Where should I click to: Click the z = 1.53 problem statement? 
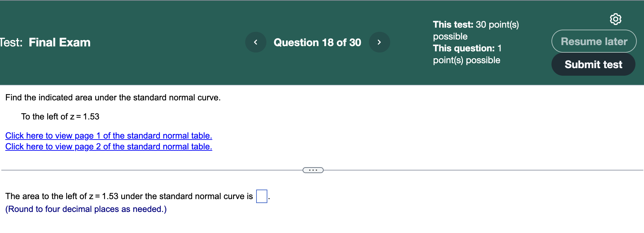60,116
